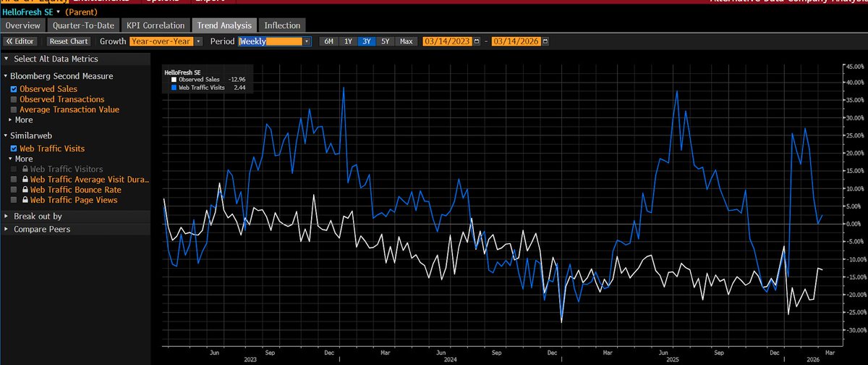
Task: Collapse the Similarweb group
Action: coord(5,135)
